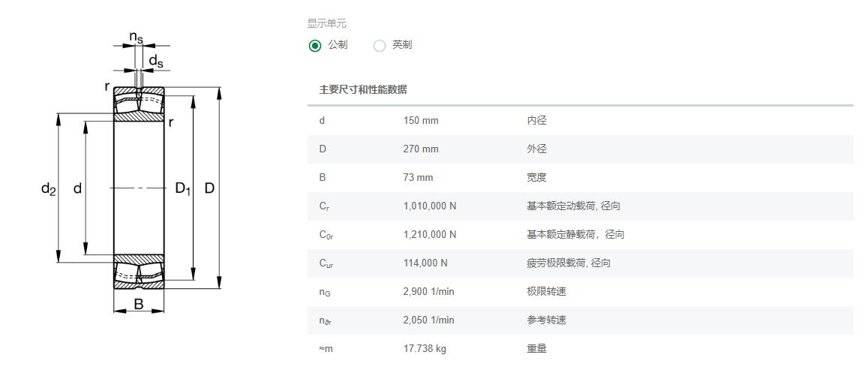Click the 270 mm outer diameter value
This screenshot has width=868, height=376.
421,149
